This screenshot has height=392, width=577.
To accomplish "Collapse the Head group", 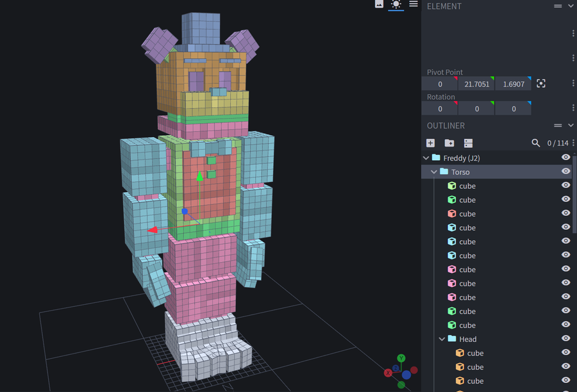I will 442,339.
